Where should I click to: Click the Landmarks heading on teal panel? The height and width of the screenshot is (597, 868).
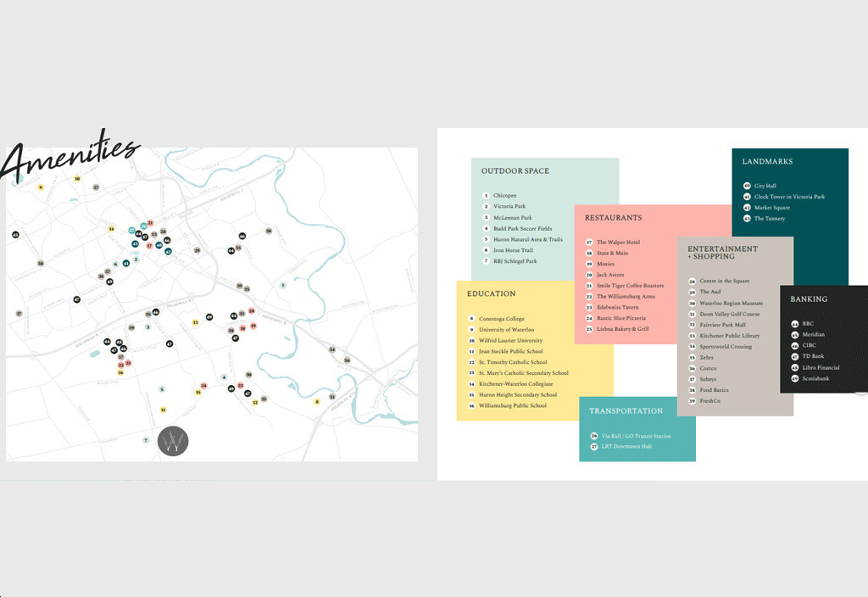766,161
